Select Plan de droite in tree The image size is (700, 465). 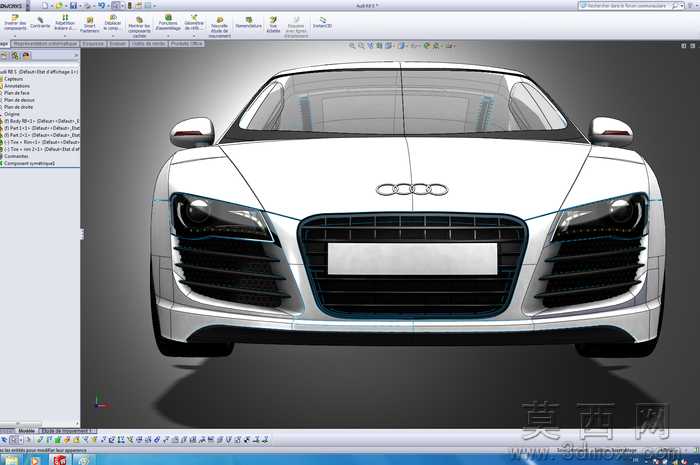(x=18, y=107)
